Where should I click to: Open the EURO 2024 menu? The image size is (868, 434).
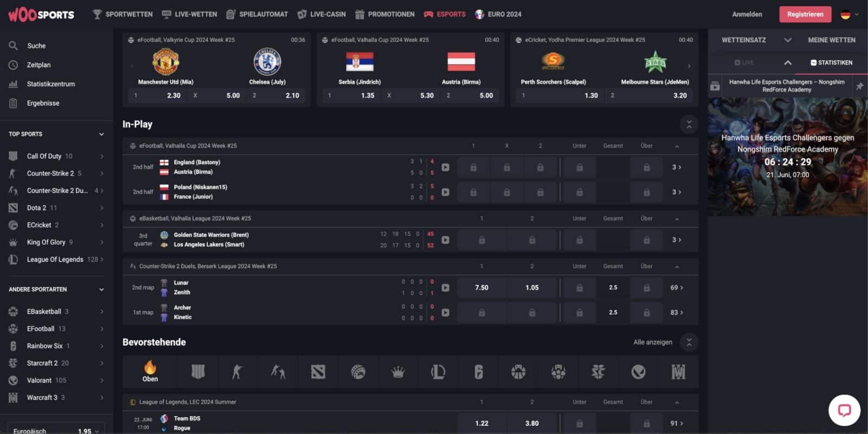coord(498,14)
